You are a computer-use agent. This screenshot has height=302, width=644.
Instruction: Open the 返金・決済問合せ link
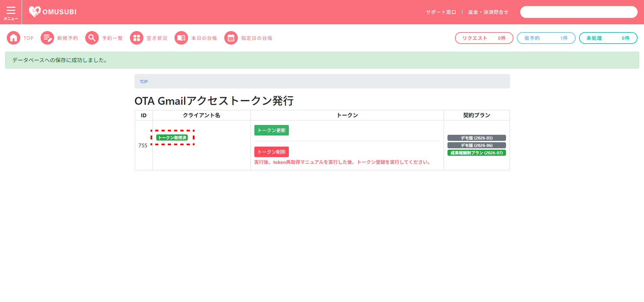click(x=488, y=12)
